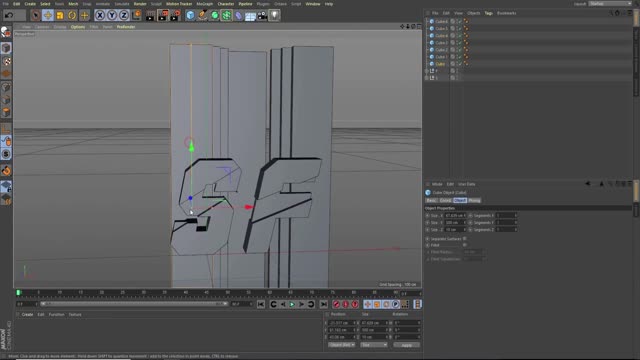Enable the Fillet checkbox

coord(465,245)
